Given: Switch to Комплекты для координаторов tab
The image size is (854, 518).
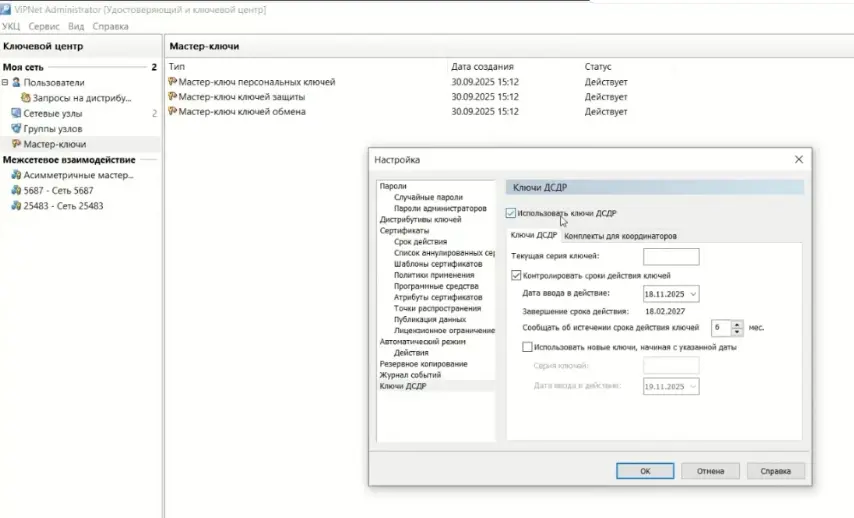Looking at the screenshot, I should point(620,236).
